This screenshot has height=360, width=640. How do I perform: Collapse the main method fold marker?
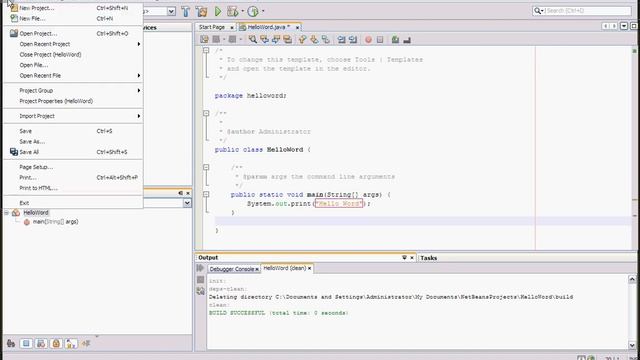206,194
